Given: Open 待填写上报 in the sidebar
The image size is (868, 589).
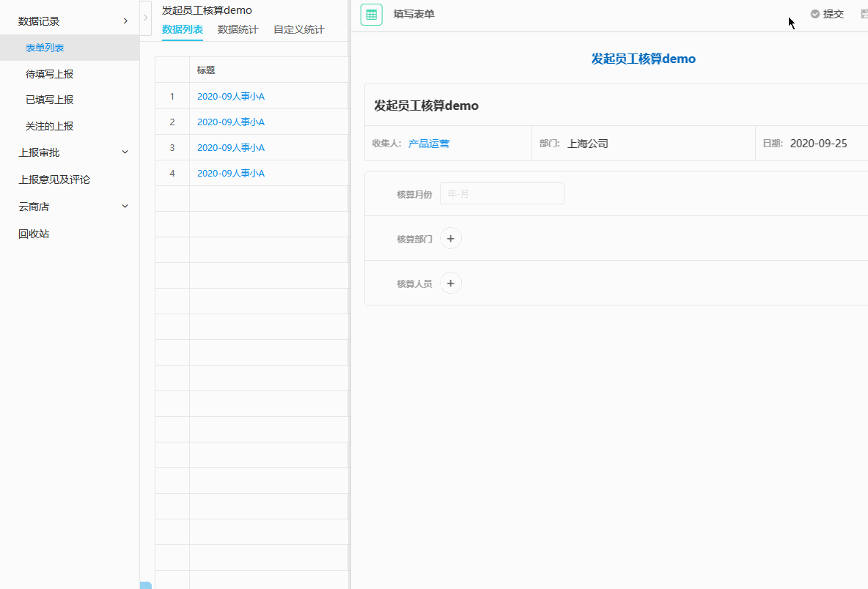Looking at the screenshot, I should [49, 74].
